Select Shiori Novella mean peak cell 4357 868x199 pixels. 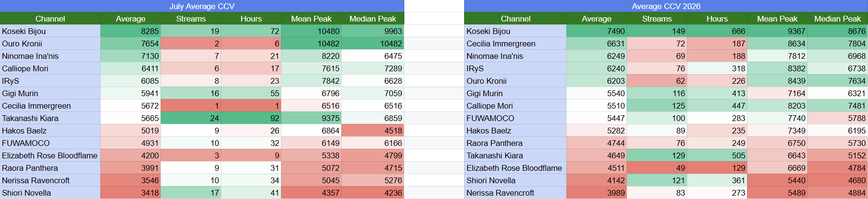pos(311,193)
